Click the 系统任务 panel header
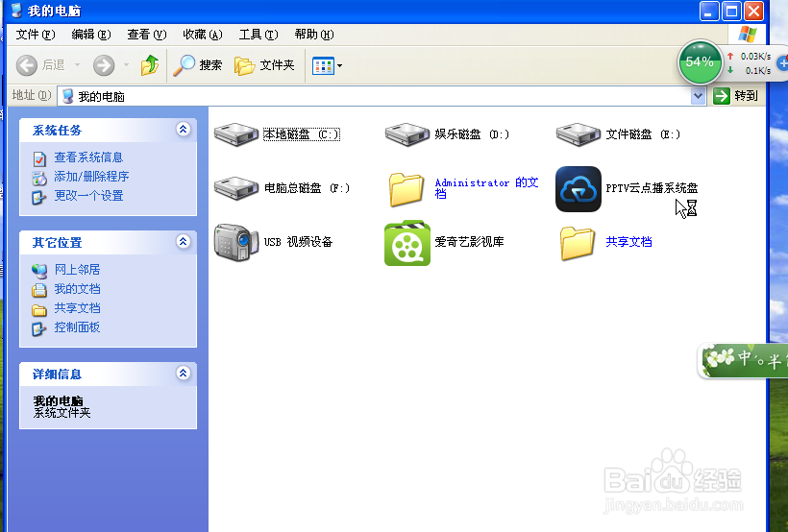 (108, 130)
